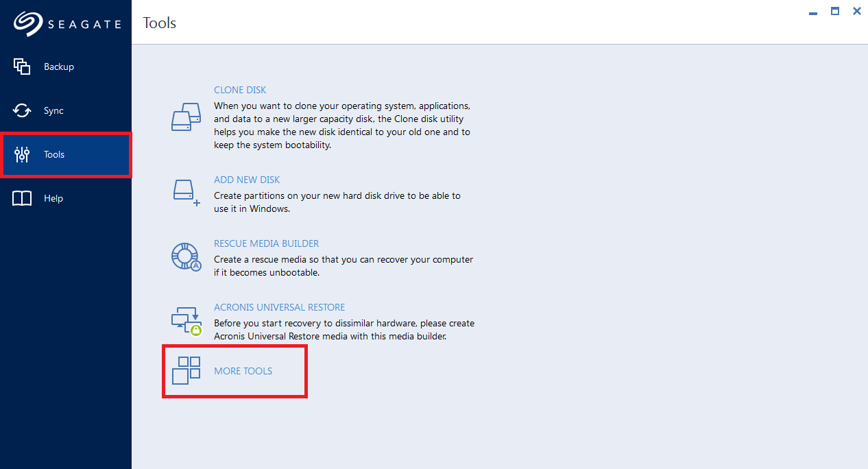Click the Sync arrows icon
This screenshot has width=868, height=469.
point(22,110)
